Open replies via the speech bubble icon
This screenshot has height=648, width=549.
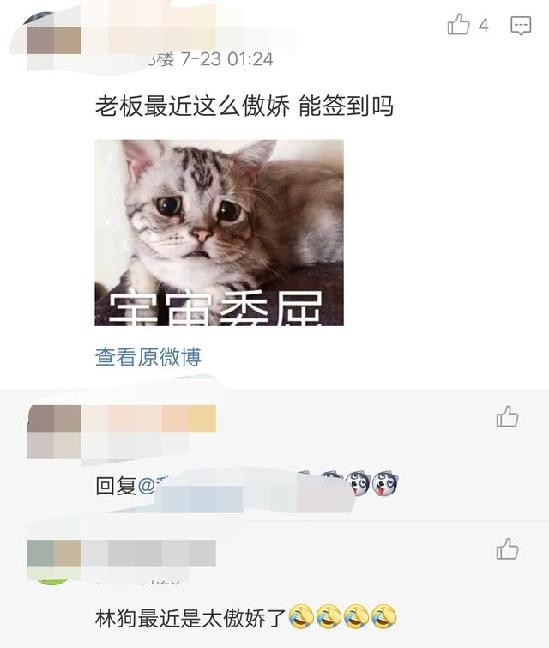520,26
